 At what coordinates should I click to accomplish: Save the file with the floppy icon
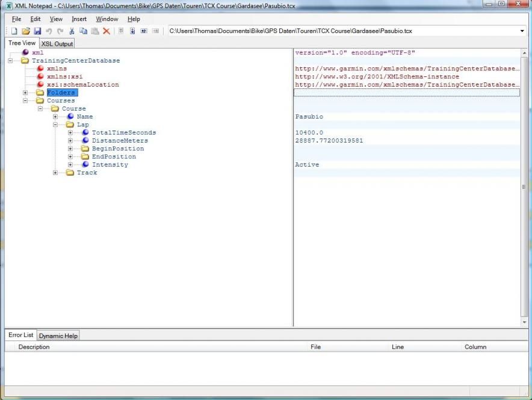(x=37, y=31)
